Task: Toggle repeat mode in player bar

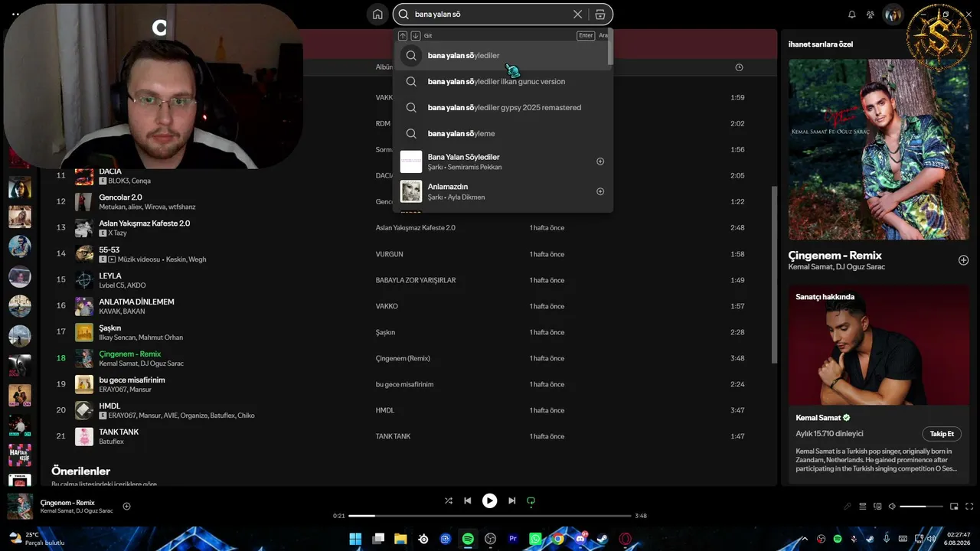Action: [x=531, y=501]
